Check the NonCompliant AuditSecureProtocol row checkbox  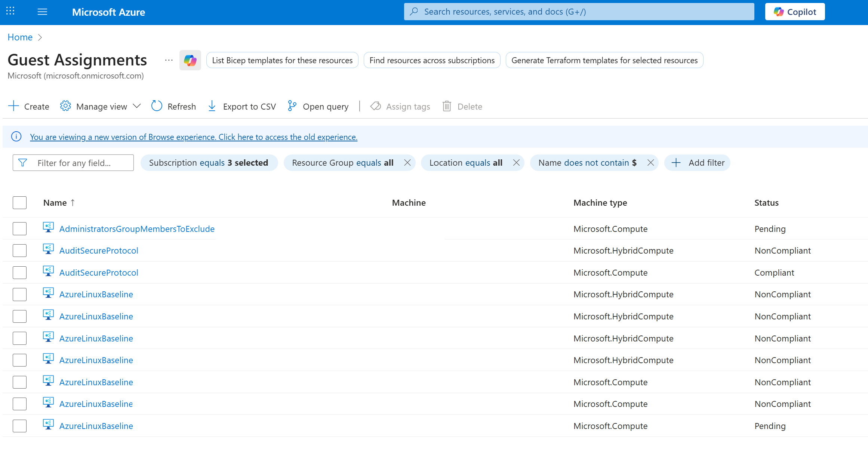tap(19, 250)
